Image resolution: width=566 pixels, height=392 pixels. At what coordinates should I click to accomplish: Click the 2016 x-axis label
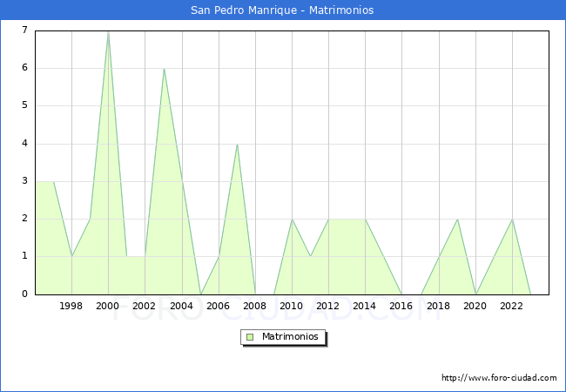(x=401, y=306)
